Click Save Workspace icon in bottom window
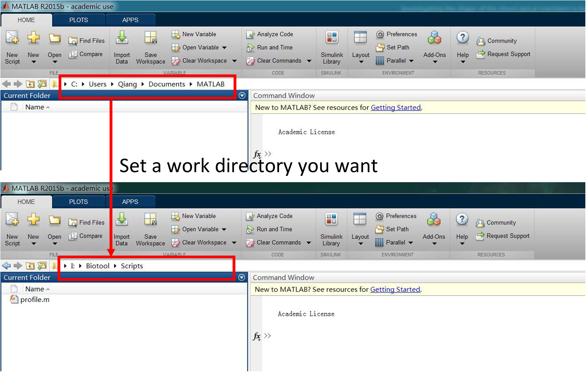This screenshot has width=588, height=373. 151,220
